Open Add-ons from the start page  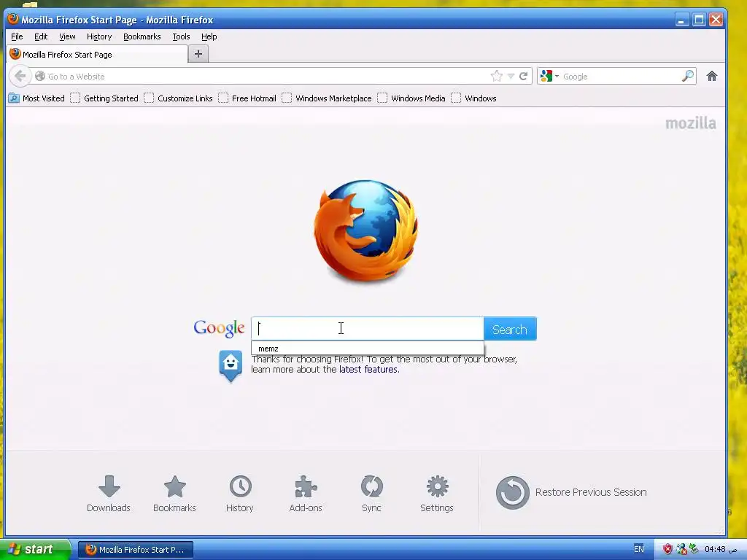pyautogui.click(x=306, y=494)
